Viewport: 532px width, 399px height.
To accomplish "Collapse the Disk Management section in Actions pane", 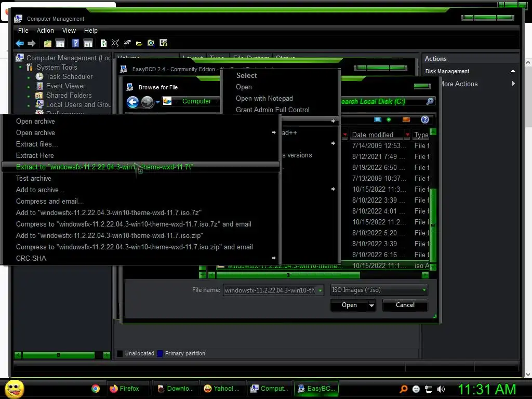I will pyautogui.click(x=513, y=71).
